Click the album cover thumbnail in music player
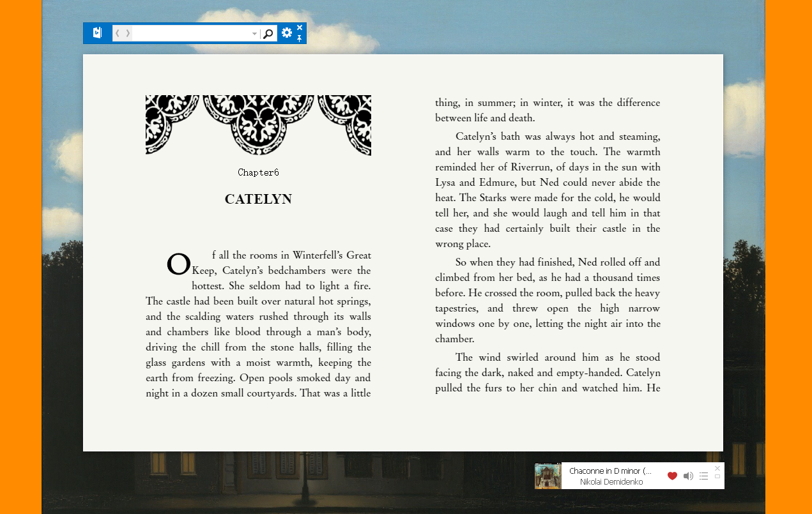 coord(548,476)
